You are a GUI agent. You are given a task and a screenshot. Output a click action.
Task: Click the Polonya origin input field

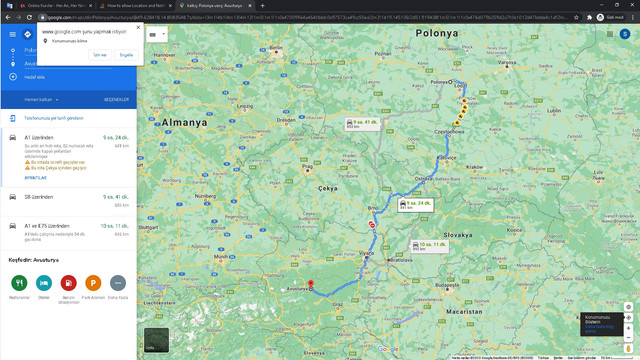point(30,50)
